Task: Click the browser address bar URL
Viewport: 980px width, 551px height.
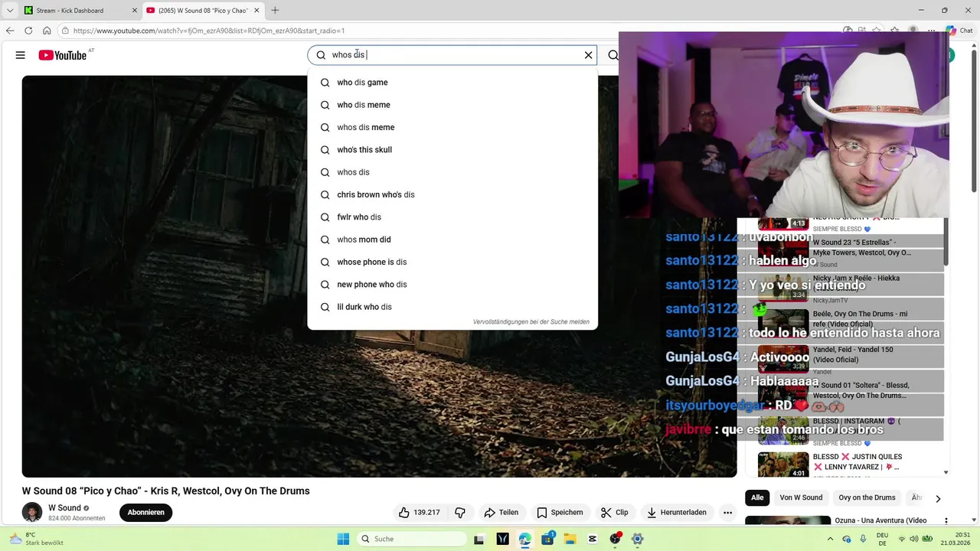Action: coord(209,31)
